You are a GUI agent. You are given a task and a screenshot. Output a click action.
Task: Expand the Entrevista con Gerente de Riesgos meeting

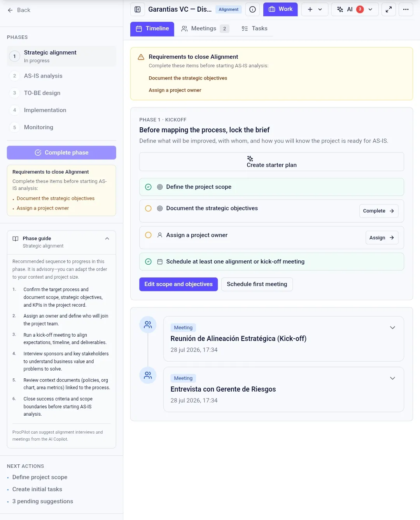coord(393,378)
